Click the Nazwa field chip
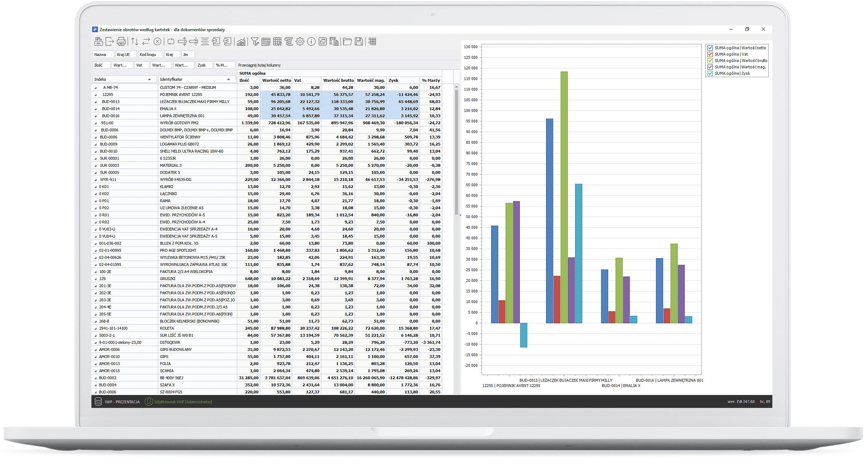Screen dimensions: 868x472 coord(103,55)
